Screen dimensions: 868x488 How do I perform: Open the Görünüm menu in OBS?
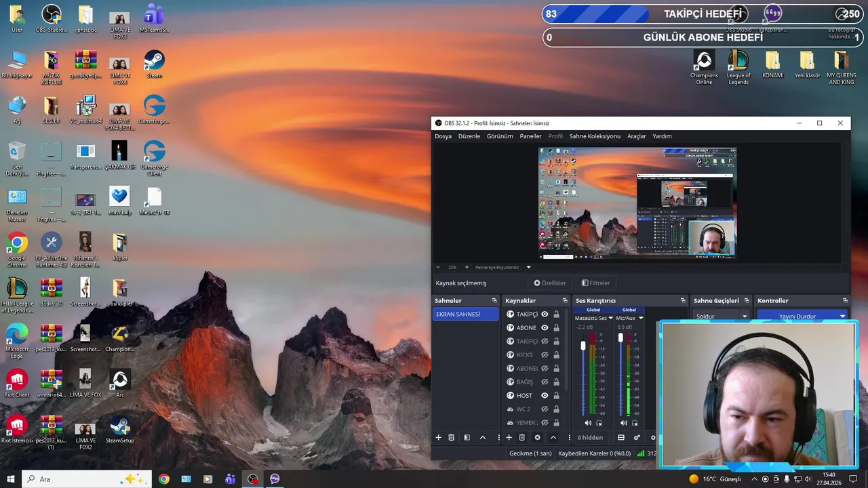[500, 136]
